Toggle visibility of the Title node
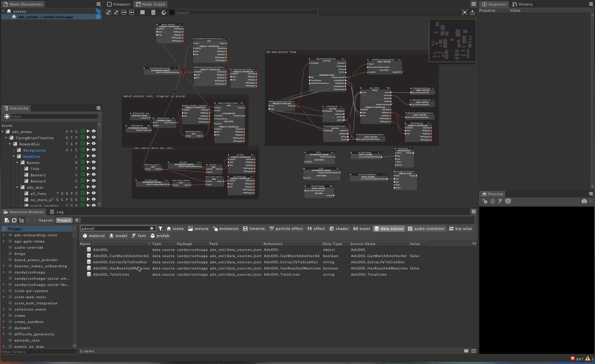This screenshot has height=364, width=595. pyautogui.click(x=94, y=169)
